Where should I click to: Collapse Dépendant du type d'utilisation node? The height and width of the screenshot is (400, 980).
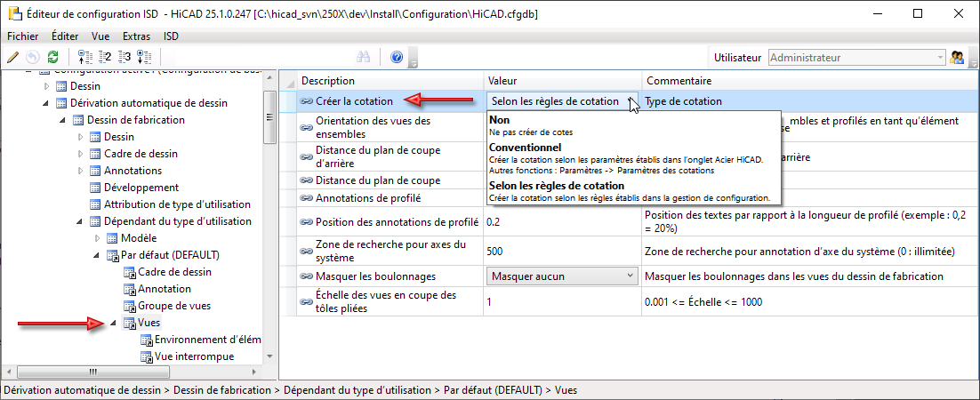[x=80, y=221]
